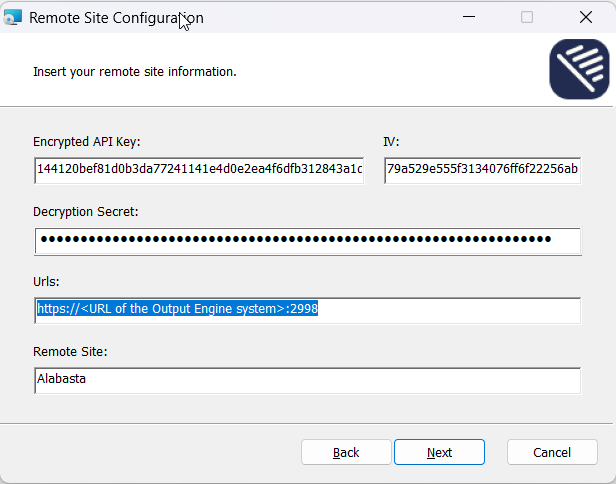This screenshot has width=616, height=484.
Task: Click the Remote Site field containing Alabasta
Action: tap(308, 380)
